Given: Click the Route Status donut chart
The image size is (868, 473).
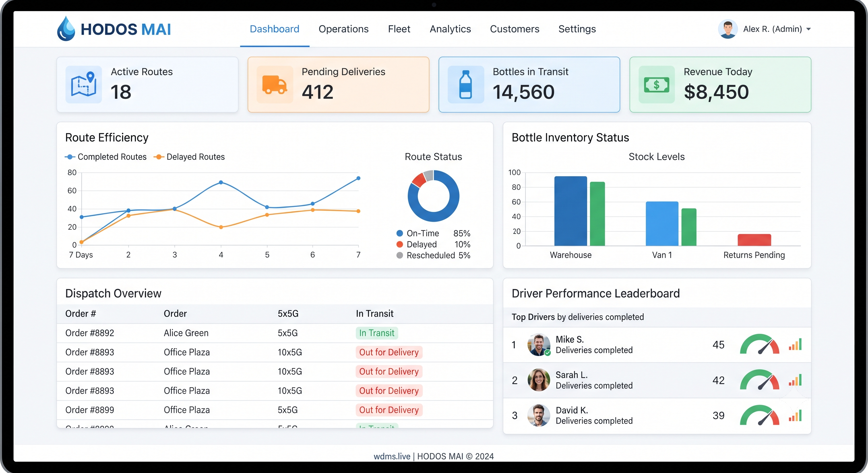Looking at the screenshot, I should coord(433,196).
